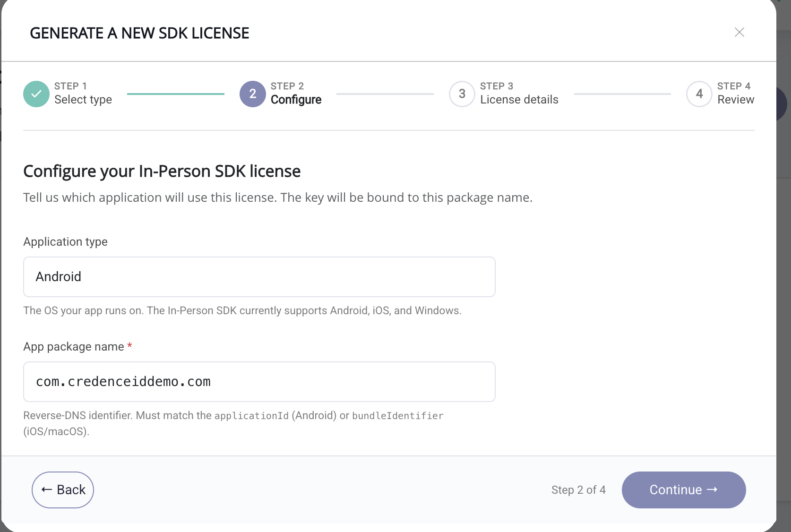Click the Step 4 number circle

(699, 94)
